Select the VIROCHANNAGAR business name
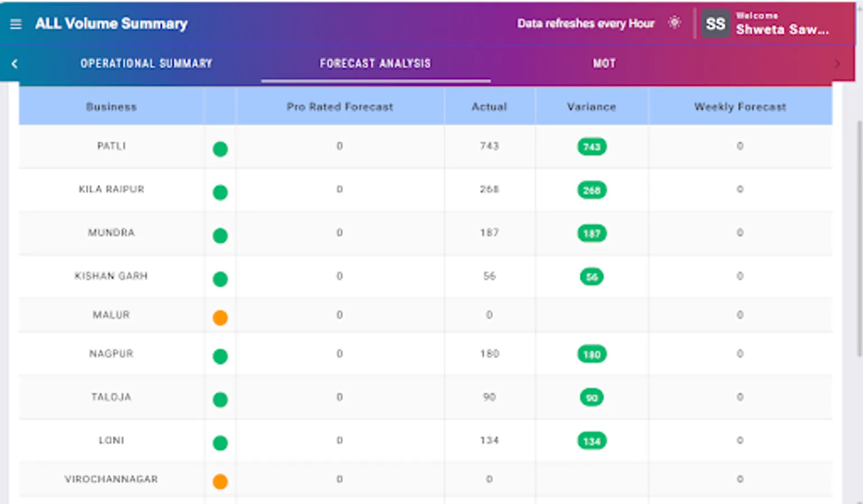 [x=111, y=479]
